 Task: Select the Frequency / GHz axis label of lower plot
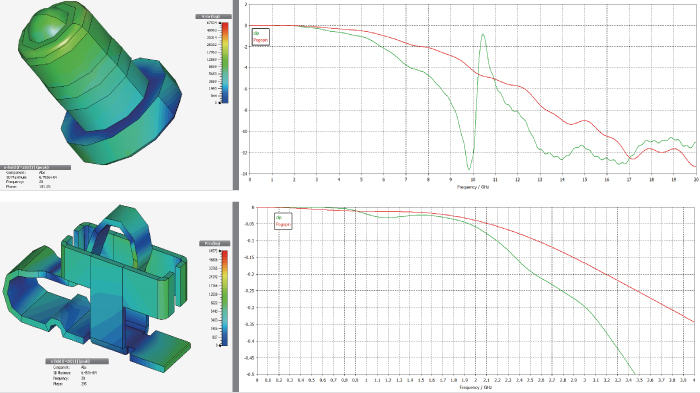point(475,387)
